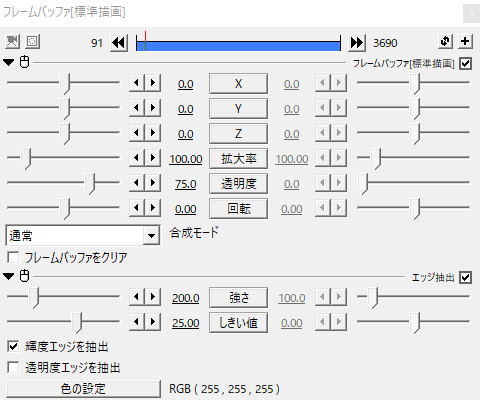Click the left 強さ slider handle

tap(34, 297)
